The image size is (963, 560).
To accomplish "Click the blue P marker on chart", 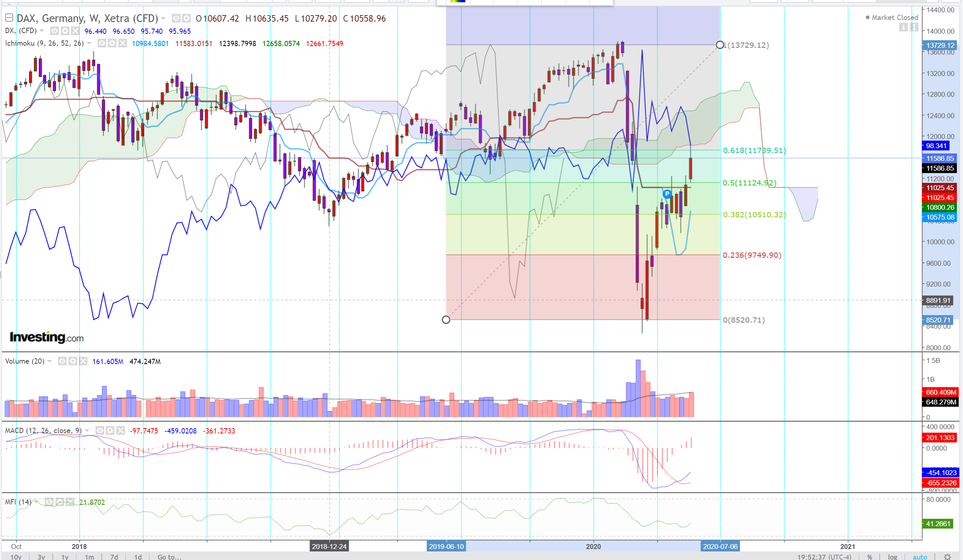I will [667, 194].
